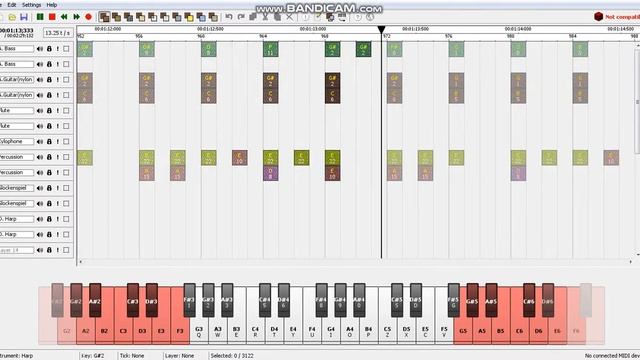Click the red Not compatible block icon

point(598,16)
